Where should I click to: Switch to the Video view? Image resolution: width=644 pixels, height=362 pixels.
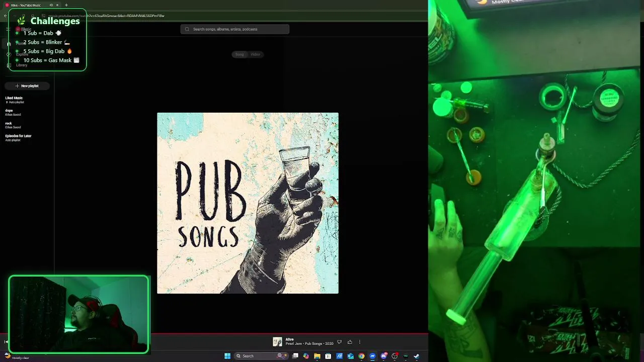click(255, 54)
